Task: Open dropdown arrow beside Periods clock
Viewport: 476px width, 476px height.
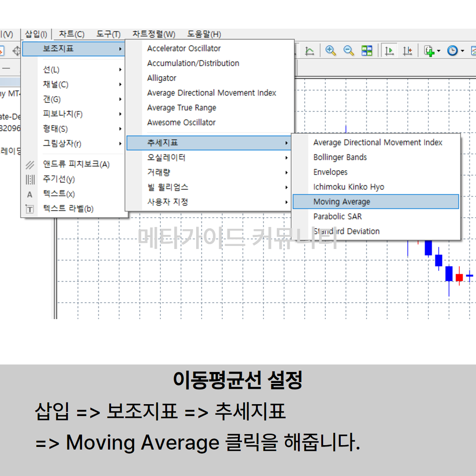Action: coord(462,52)
